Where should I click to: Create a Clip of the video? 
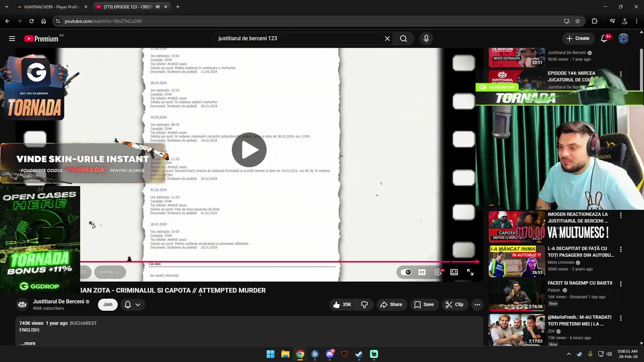[x=454, y=304]
